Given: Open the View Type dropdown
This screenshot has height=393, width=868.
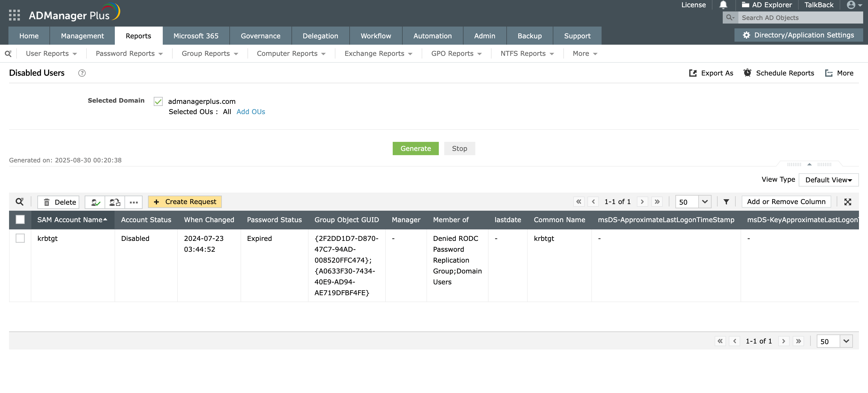Looking at the screenshot, I should pyautogui.click(x=828, y=180).
